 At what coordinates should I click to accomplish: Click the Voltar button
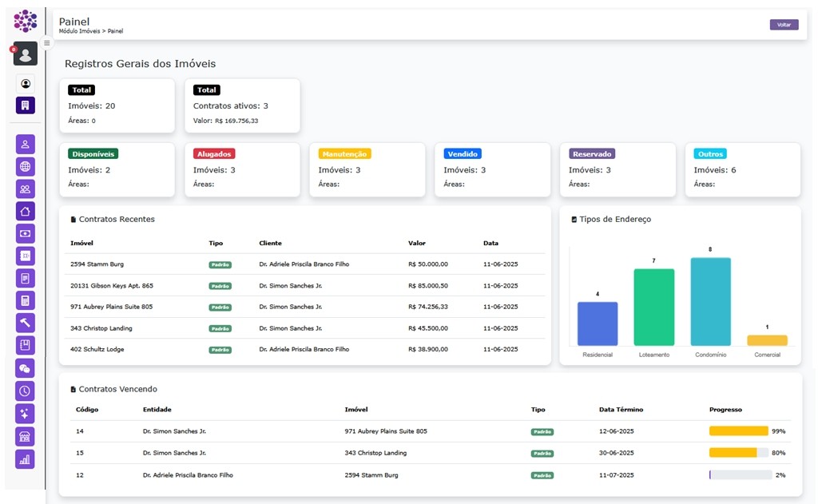click(x=784, y=25)
